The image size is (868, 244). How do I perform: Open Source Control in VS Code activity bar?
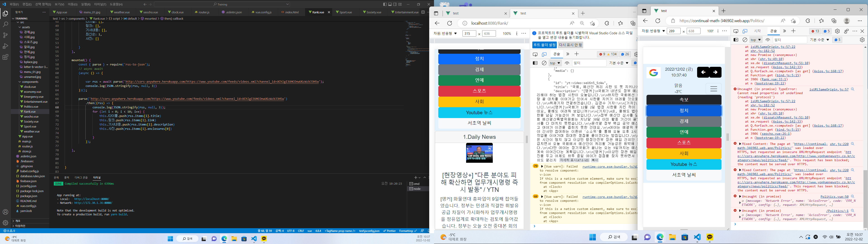tap(5, 35)
